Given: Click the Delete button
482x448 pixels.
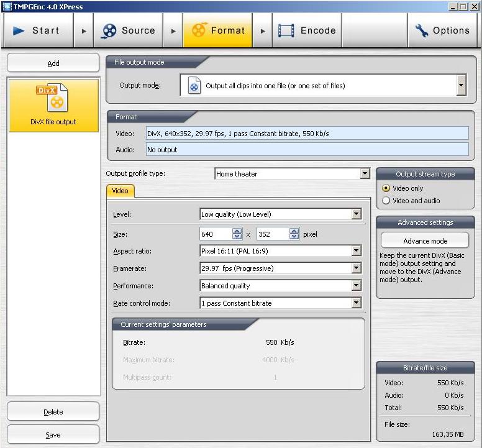Looking at the screenshot, I should pos(53,411).
